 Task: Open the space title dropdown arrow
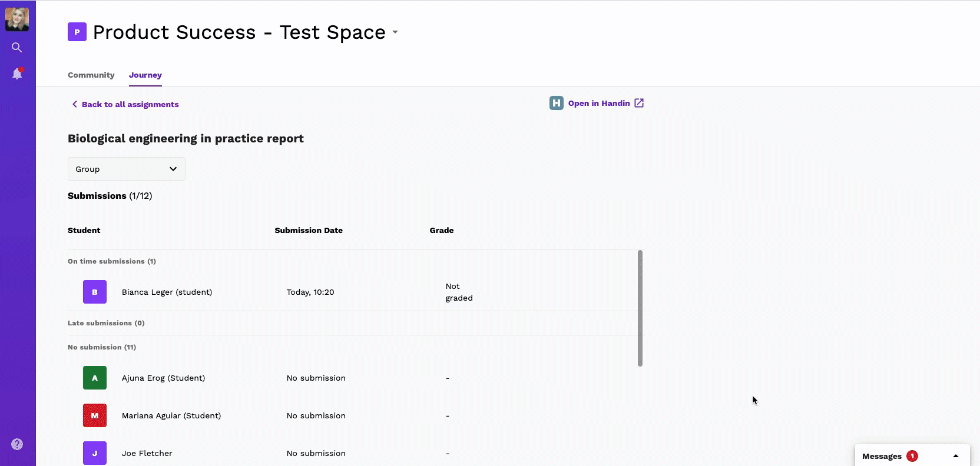pos(395,32)
